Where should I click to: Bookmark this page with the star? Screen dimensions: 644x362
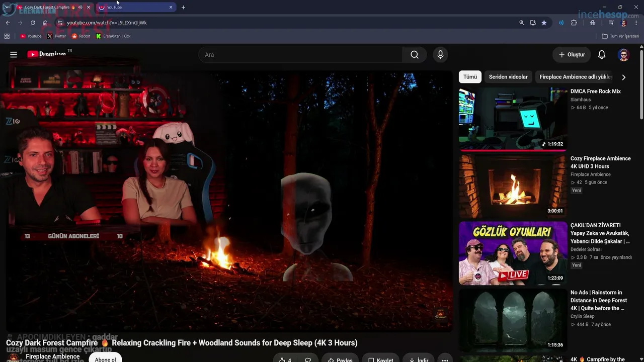click(544, 23)
